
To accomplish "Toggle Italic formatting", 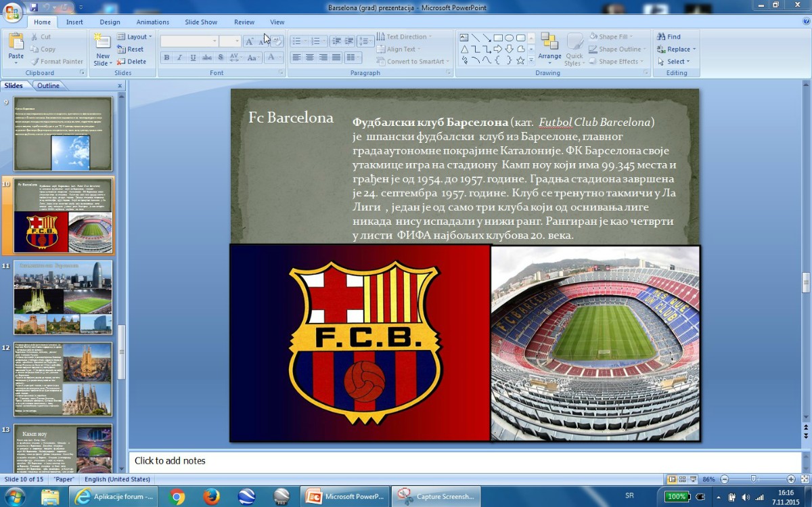I will point(179,58).
